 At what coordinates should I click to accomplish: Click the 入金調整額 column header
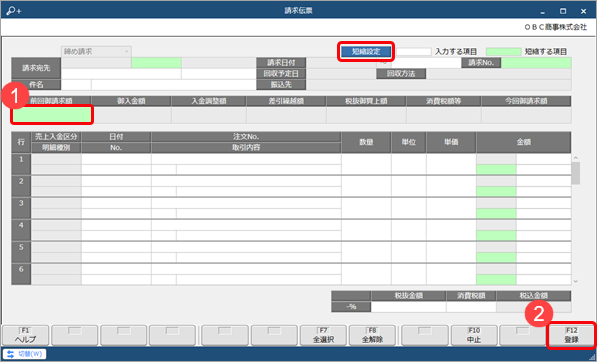[209, 101]
